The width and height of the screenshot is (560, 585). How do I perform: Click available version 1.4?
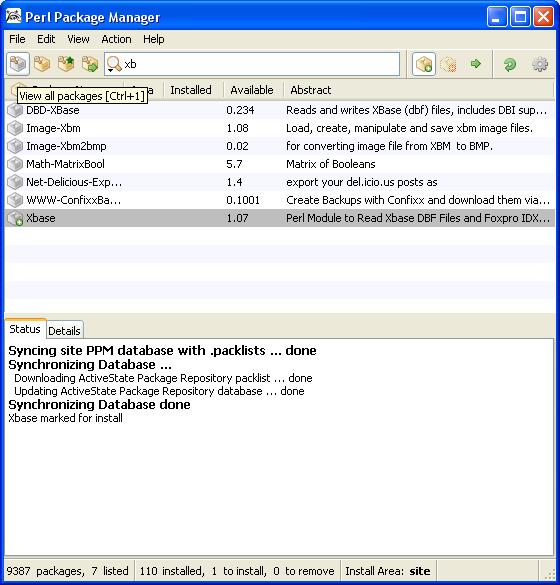(x=234, y=182)
